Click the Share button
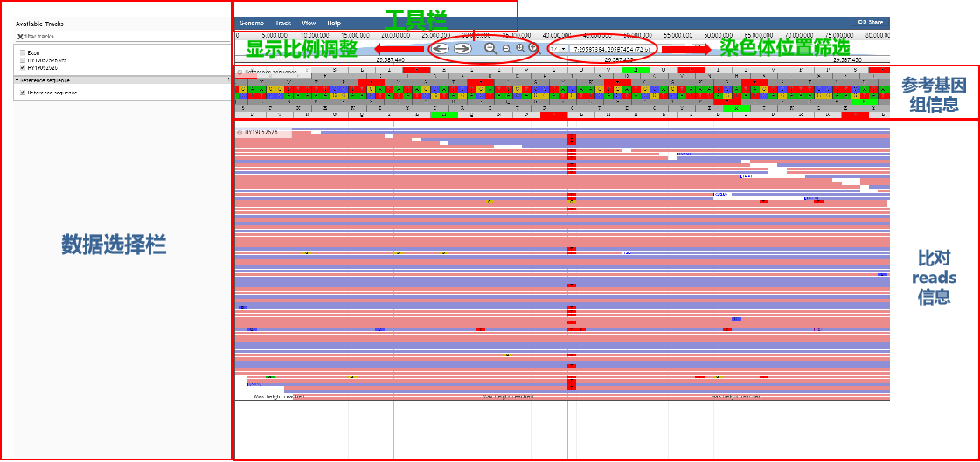Viewport: 980px width, 462px height. 870,22
